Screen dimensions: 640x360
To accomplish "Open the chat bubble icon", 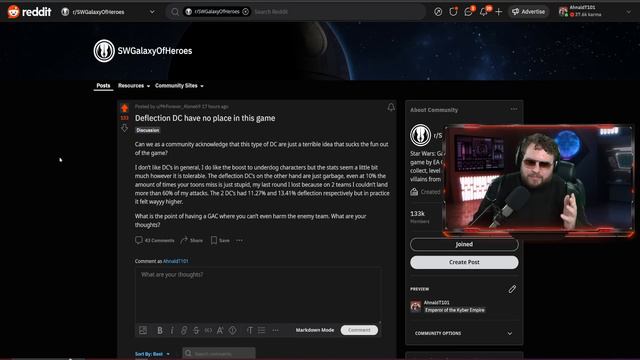I will click(x=468, y=12).
